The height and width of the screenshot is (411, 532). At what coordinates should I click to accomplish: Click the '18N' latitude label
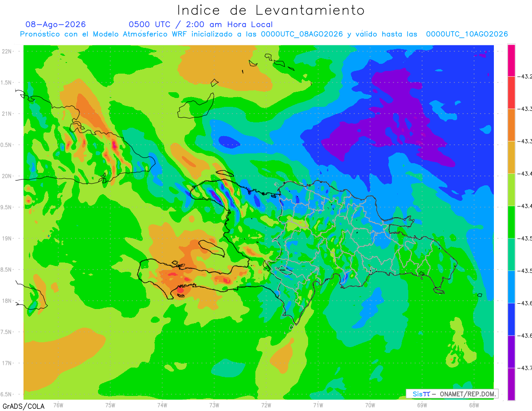[8, 301]
